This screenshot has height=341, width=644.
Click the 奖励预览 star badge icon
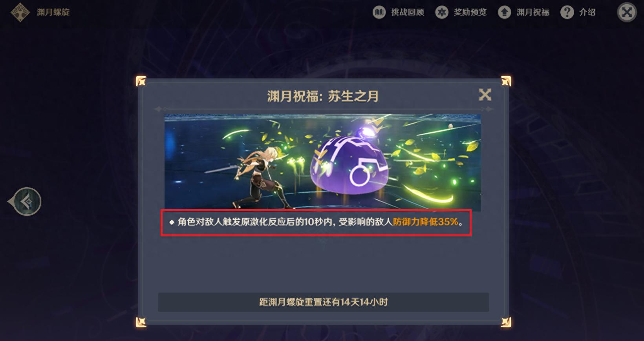tap(442, 12)
